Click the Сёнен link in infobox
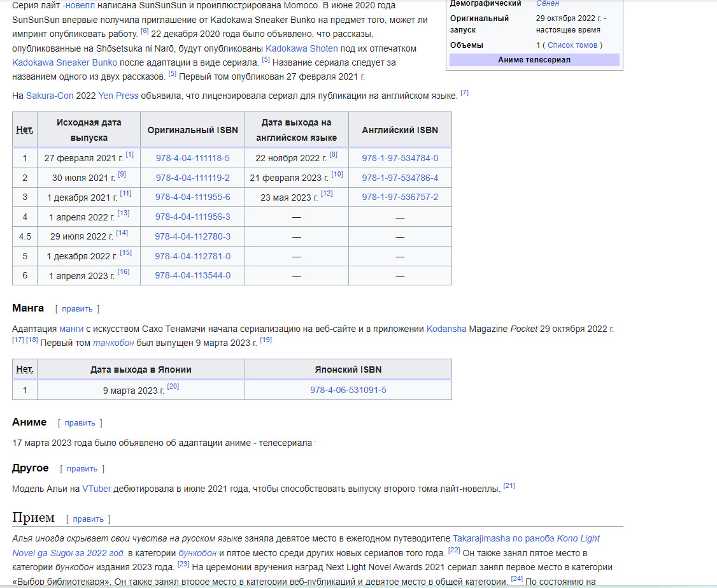Image resolution: width=717 pixels, height=588 pixels. click(x=548, y=3)
